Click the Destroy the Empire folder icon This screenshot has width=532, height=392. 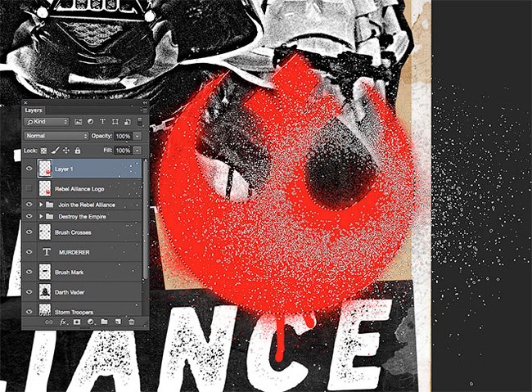[50, 216]
